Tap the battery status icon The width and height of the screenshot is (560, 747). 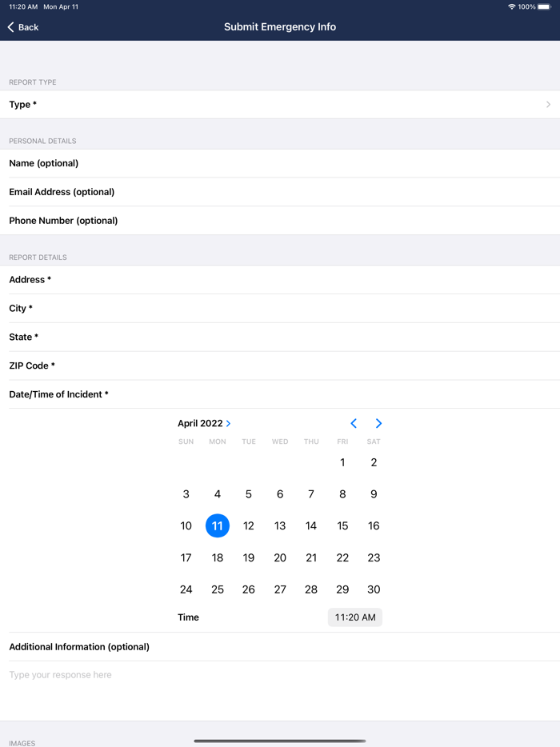(x=544, y=6)
